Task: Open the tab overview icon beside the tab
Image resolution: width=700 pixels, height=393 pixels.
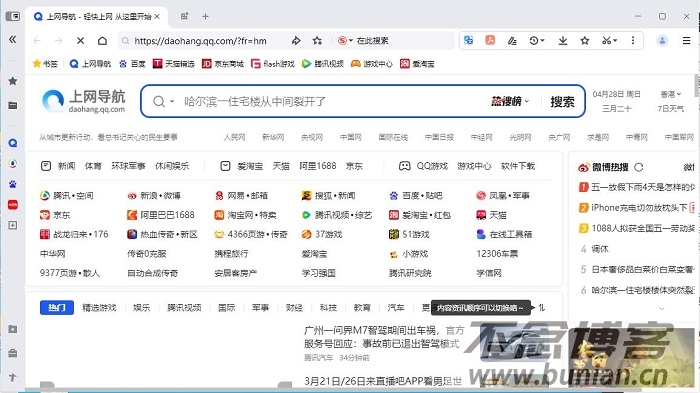Action: 184,16
